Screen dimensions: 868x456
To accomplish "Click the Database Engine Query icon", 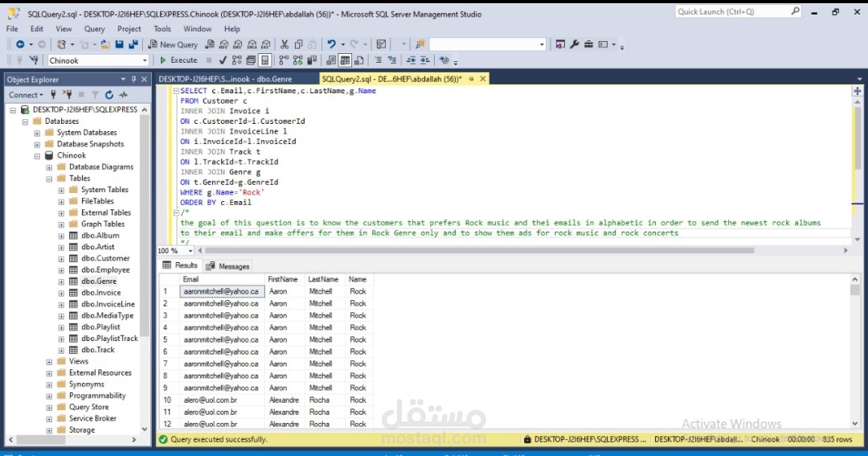I will 210,44.
